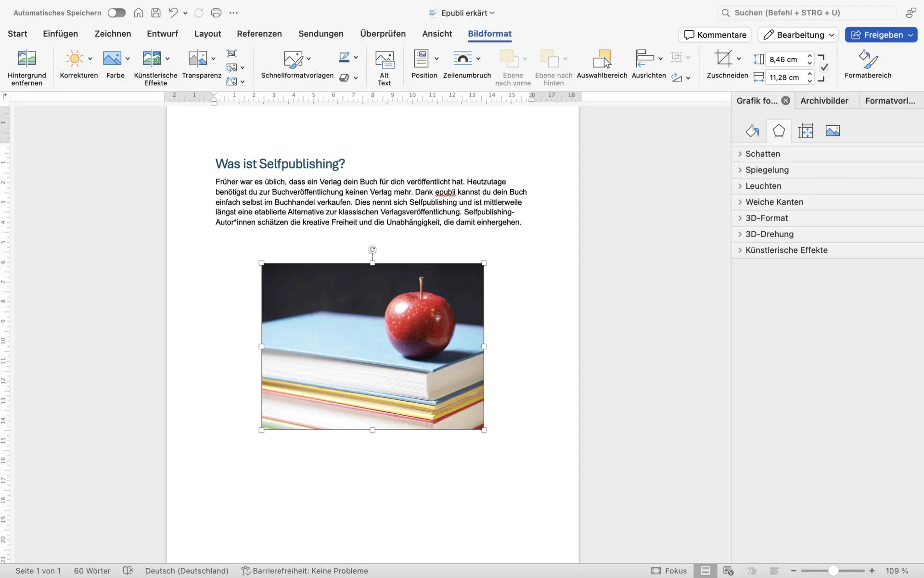
Task: Click Hintergrund entfernen icon
Action: [x=27, y=59]
